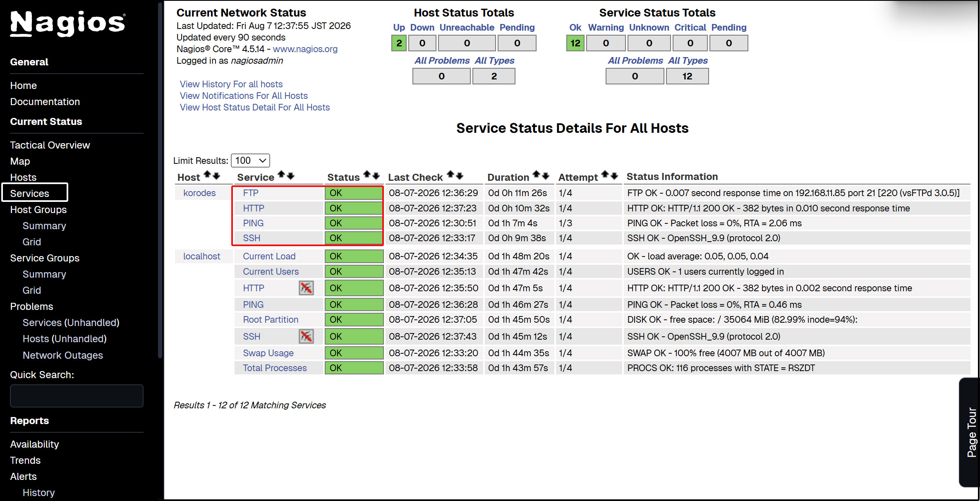Screen dimensions: 980x501
Task: Sort Duration column descending with down arrow
Action: click(546, 176)
